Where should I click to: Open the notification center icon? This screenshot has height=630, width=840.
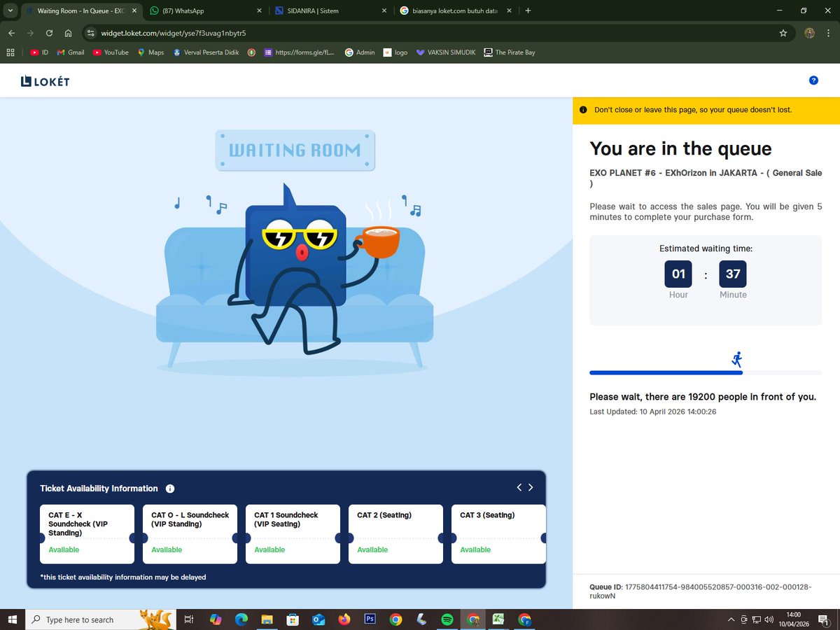(x=824, y=619)
